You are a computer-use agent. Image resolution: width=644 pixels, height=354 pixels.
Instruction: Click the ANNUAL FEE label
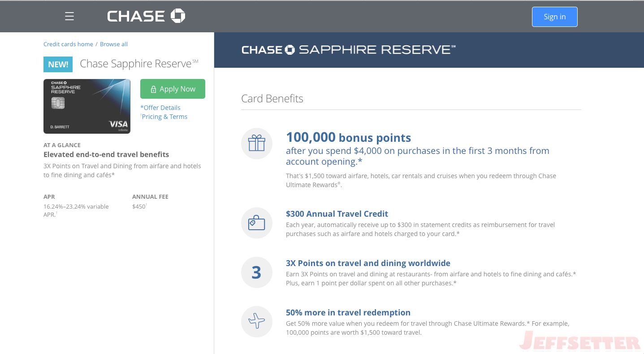coord(150,197)
